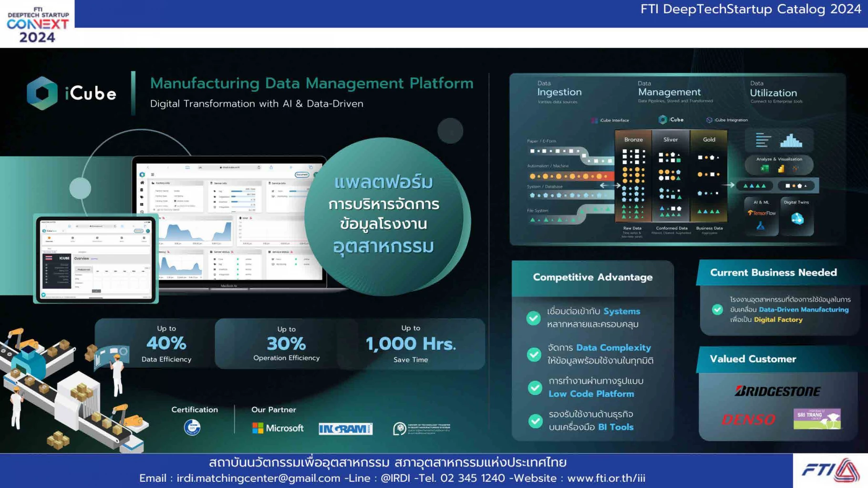The height and width of the screenshot is (488, 868).
Task: Click the Bridgestone customer logo
Action: tap(778, 391)
